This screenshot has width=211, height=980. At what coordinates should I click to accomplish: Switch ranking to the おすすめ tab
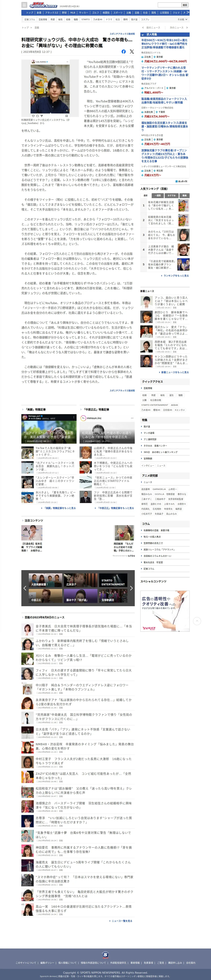point(171,196)
